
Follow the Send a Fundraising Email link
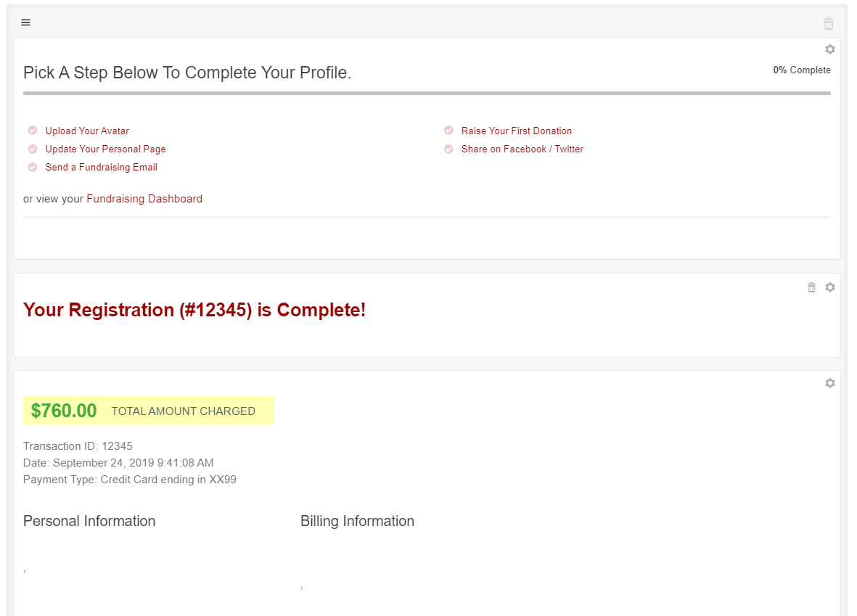pos(101,168)
